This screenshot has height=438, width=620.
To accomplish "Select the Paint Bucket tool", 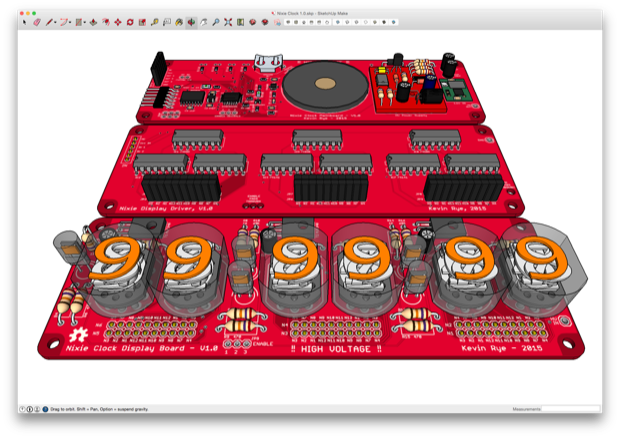I will [x=179, y=23].
